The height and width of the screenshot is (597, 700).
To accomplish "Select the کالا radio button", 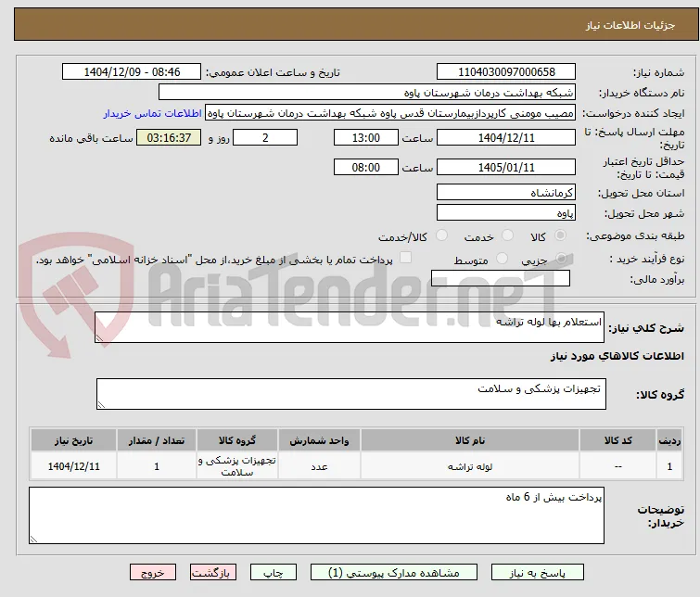I will (560, 235).
